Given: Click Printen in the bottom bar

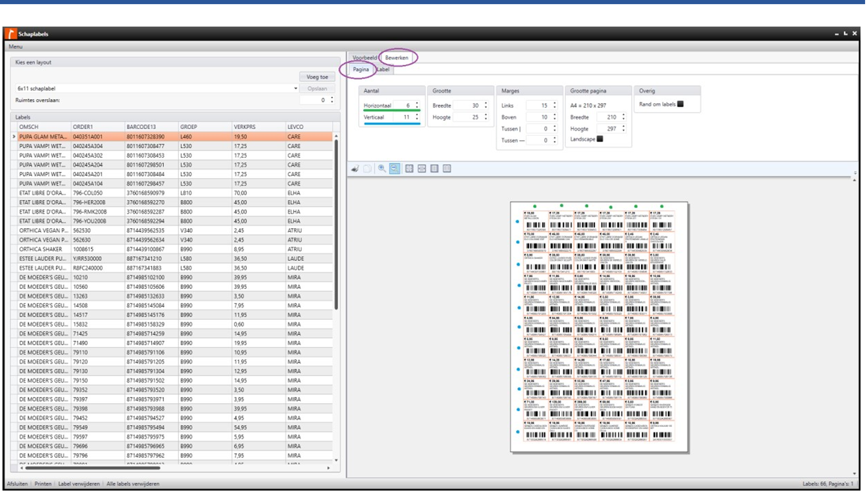Looking at the screenshot, I should click(43, 484).
